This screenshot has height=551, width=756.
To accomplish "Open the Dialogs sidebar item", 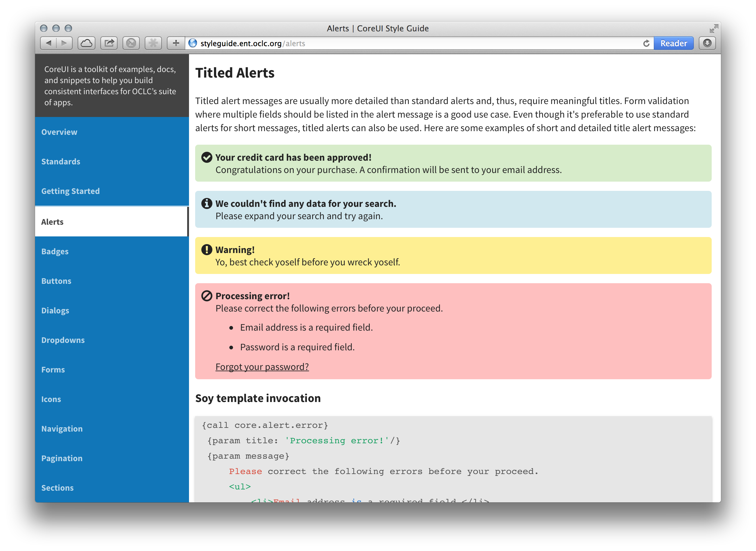I will coord(112,311).
